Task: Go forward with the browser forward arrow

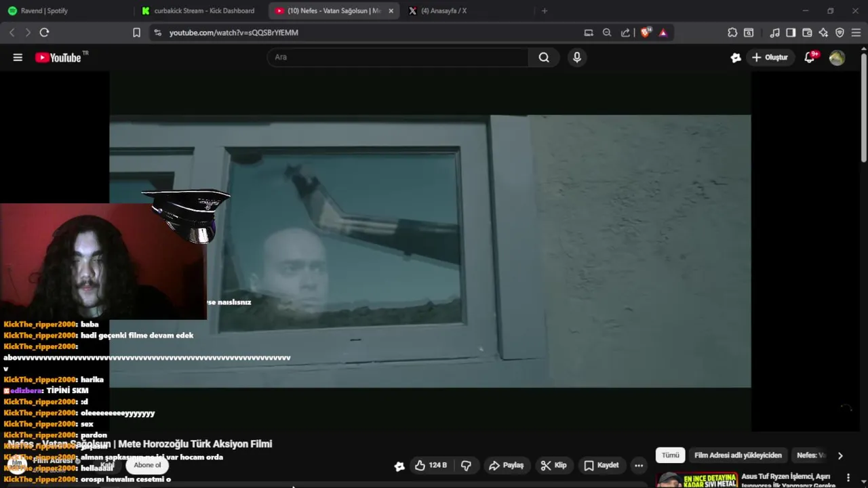Action: (28, 33)
